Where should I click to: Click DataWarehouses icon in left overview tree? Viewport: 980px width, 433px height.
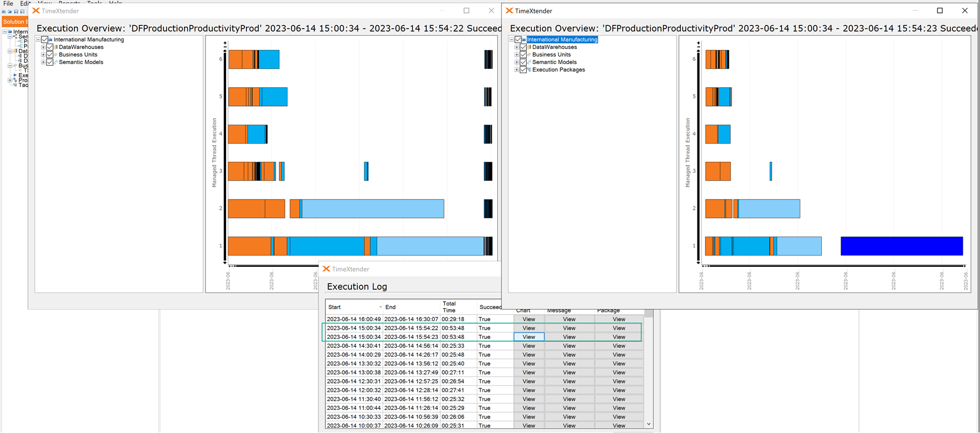pos(55,47)
